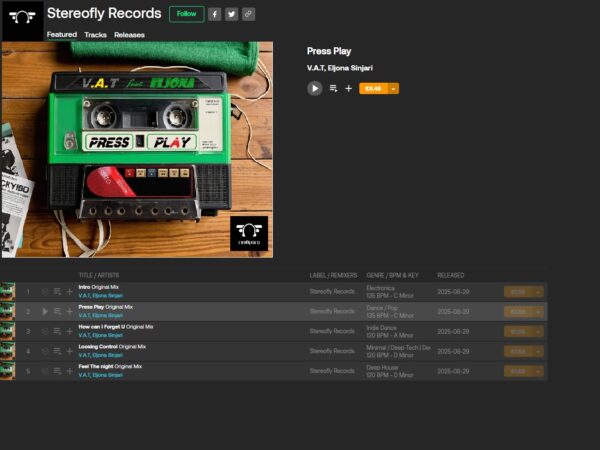Open the Releases tab
This screenshot has width=600, height=450.
[129, 35]
